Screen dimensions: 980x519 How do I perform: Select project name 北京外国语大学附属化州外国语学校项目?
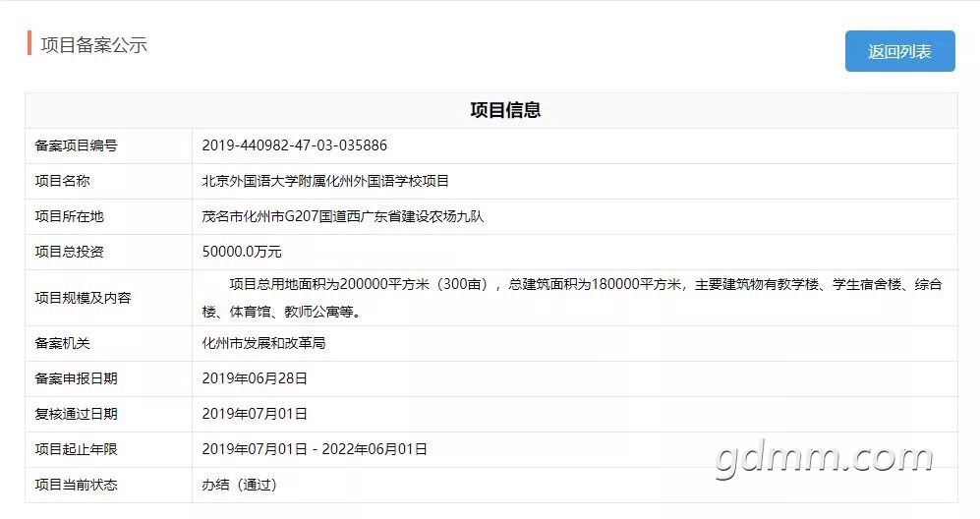tap(325, 181)
